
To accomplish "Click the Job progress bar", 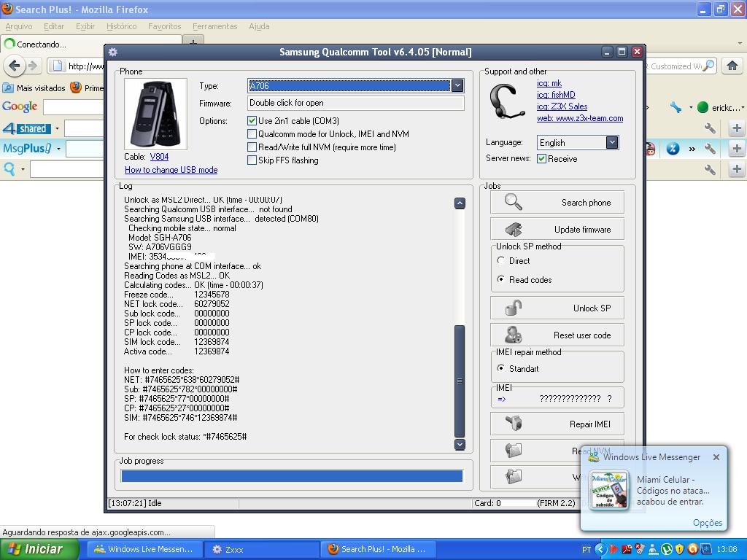I will [292, 476].
